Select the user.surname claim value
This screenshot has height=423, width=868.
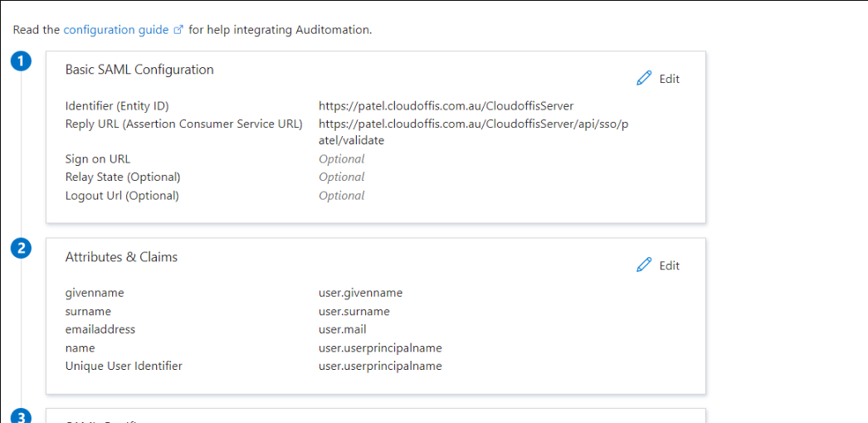(354, 311)
